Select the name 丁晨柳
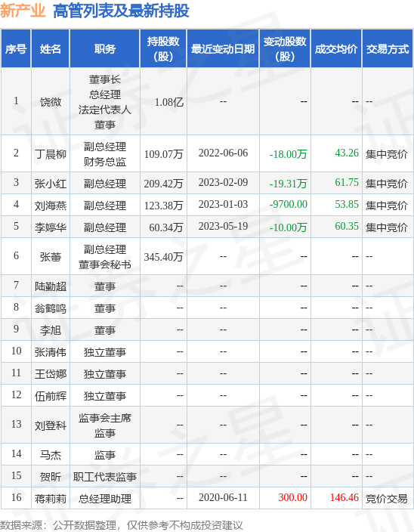 tap(51, 154)
